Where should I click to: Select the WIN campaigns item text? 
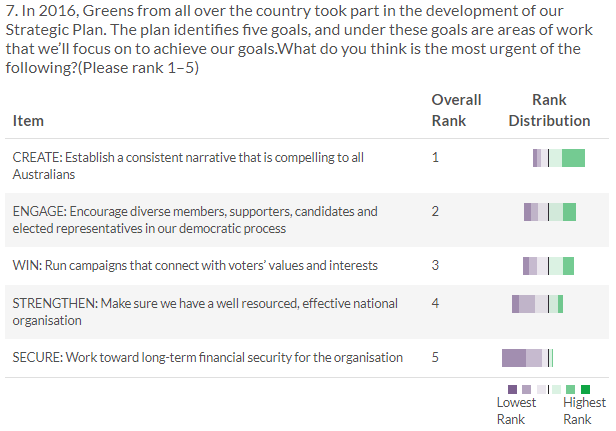(x=195, y=266)
